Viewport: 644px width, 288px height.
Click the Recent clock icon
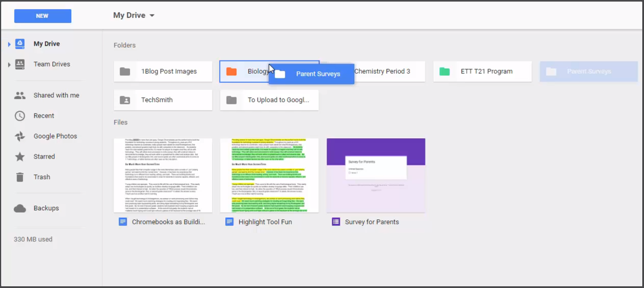pyautogui.click(x=20, y=116)
